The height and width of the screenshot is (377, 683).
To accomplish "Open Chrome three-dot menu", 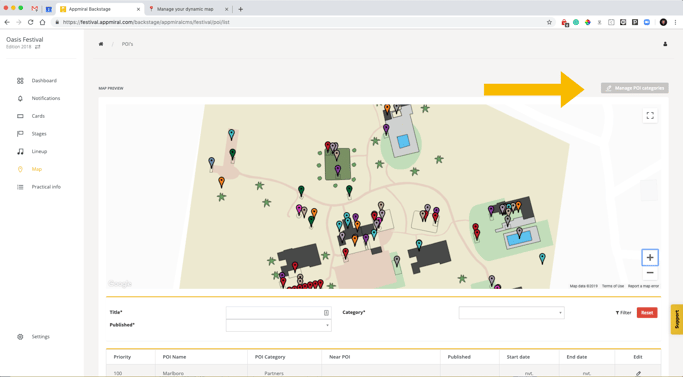I will pos(676,22).
